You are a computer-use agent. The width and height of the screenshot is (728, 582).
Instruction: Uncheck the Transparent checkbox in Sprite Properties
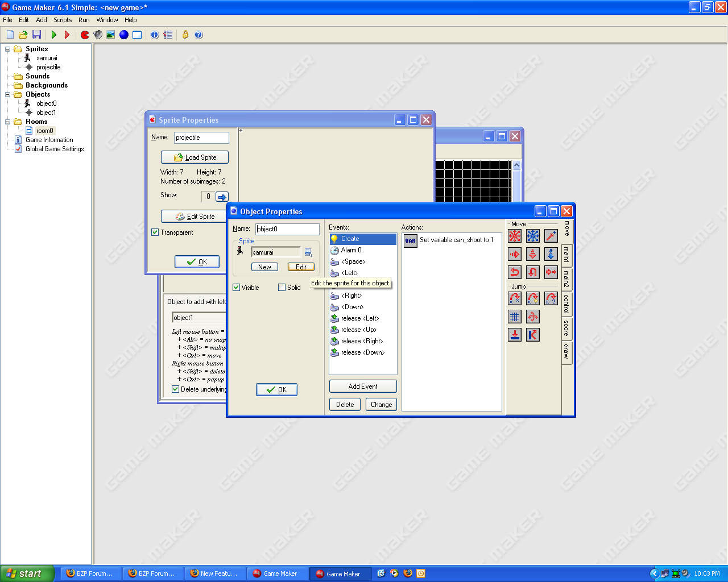tap(155, 232)
